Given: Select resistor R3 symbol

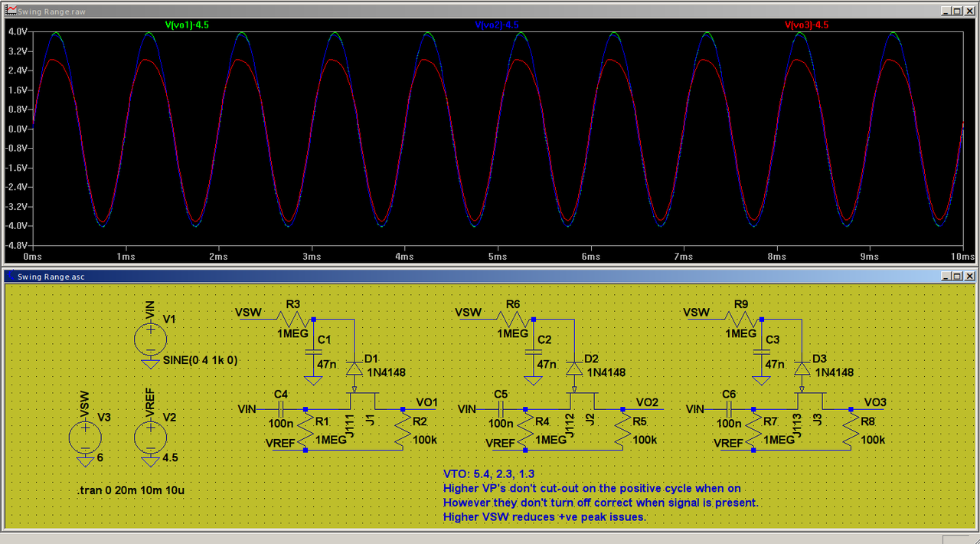Looking at the screenshot, I should [x=294, y=318].
